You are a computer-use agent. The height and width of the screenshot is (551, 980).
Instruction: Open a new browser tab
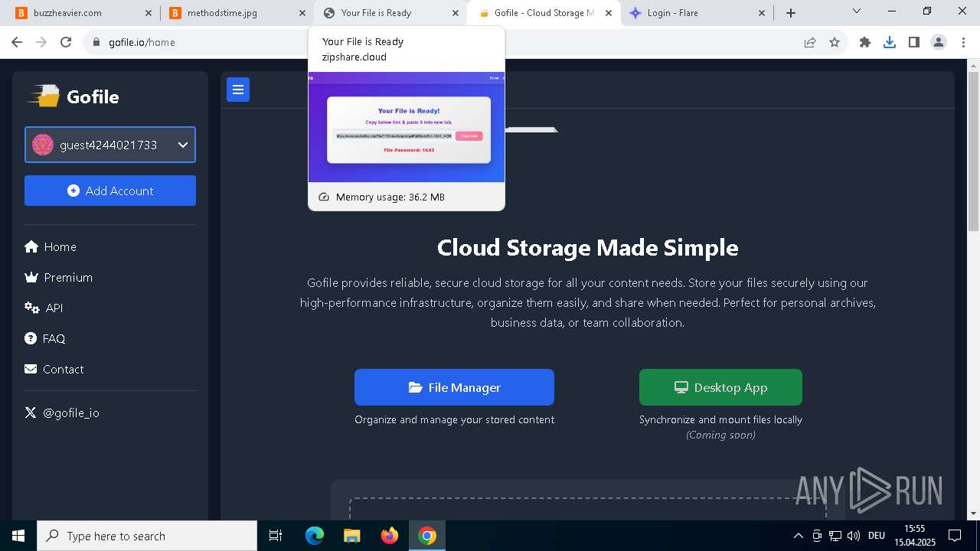pos(791,13)
